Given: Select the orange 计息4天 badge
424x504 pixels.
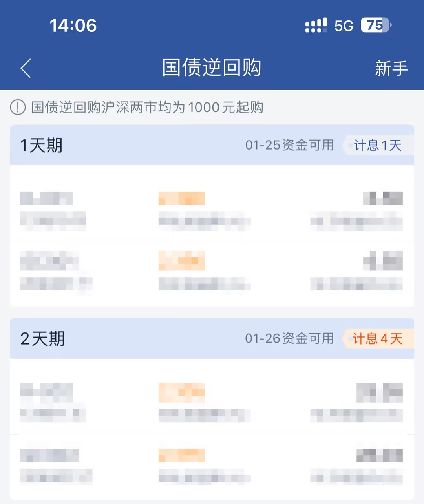Looking at the screenshot, I should click(378, 339).
